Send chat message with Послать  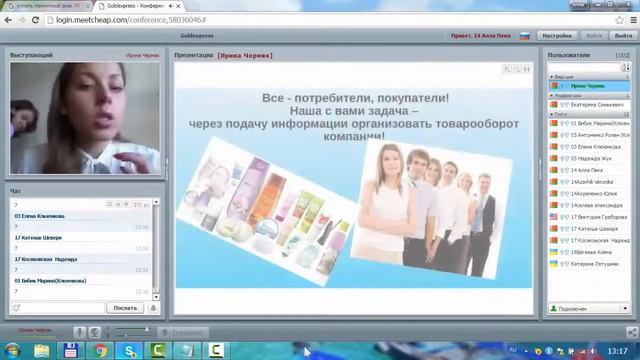[x=125, y=308]
